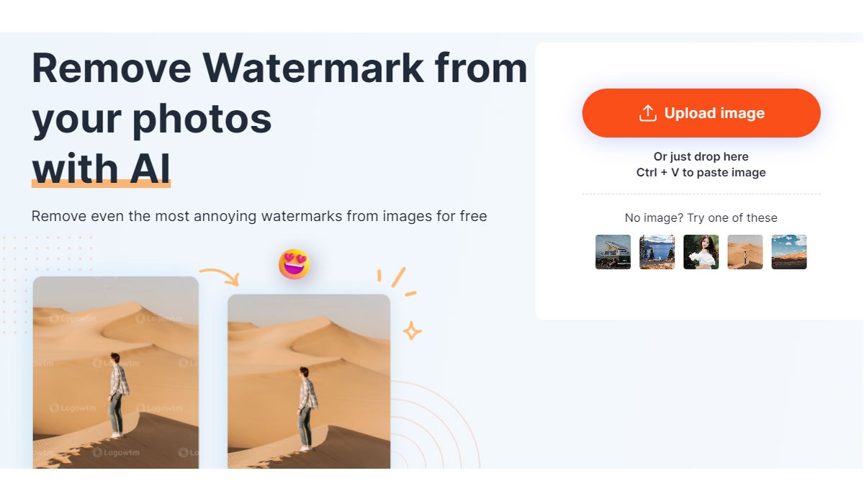This screenshot has height=504, width=864.
Task: Select the modern house sample thumbnail
Action: pos(613,252)
